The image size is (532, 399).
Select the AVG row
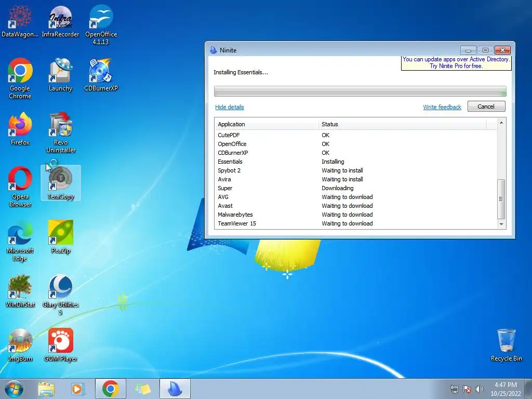[355, 197]
